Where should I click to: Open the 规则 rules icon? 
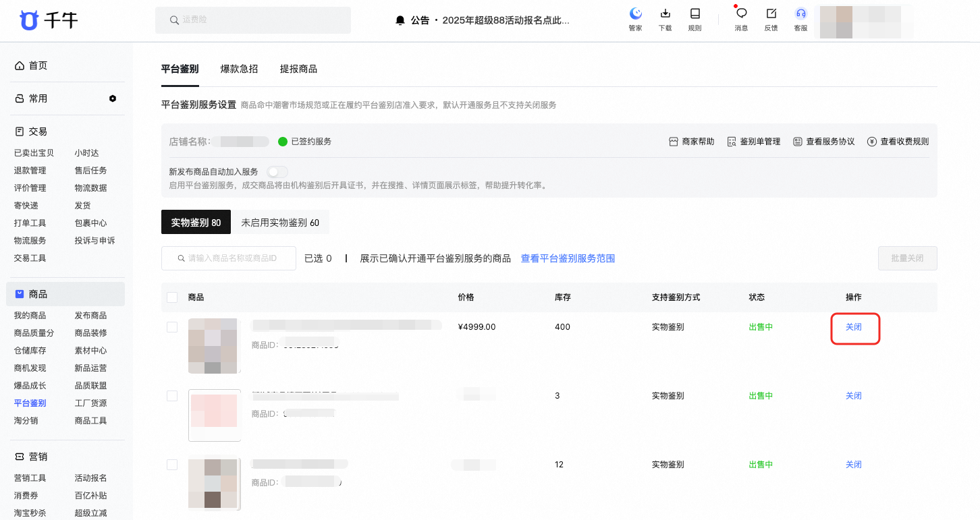(695, 13)
